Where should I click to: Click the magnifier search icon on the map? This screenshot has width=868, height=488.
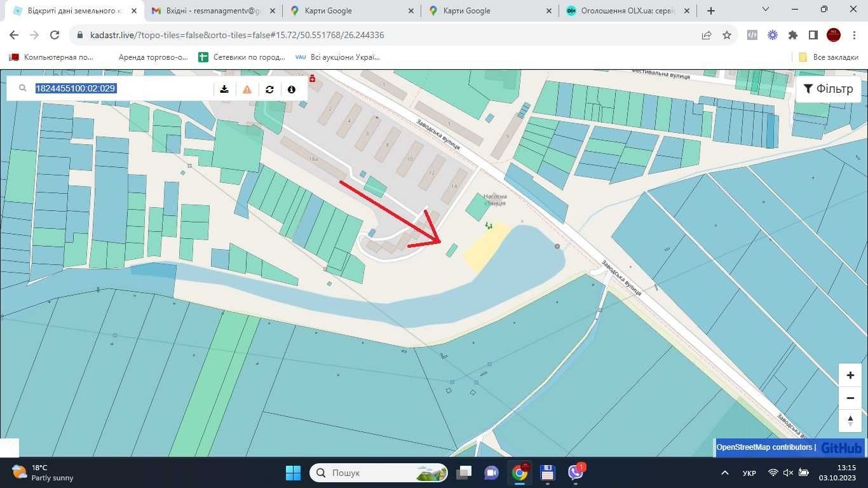click(22, 89)
